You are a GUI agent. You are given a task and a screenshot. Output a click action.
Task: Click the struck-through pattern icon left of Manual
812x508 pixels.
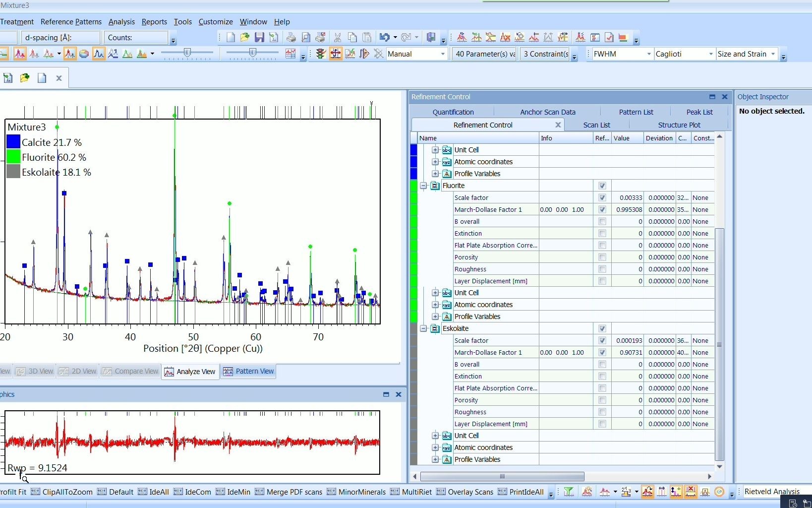click(x=379, y=54)
